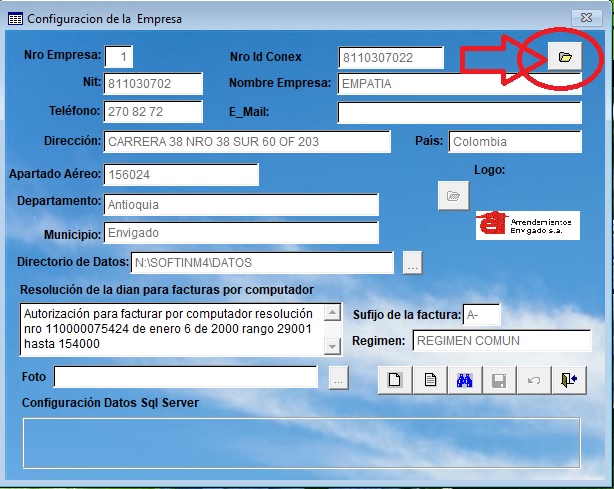Click the exit door icon

click(569, 380)
